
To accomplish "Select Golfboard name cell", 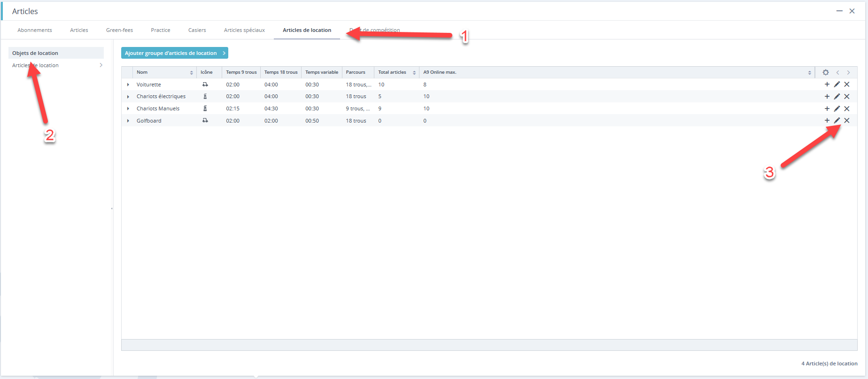I will [x=149, y=121].
